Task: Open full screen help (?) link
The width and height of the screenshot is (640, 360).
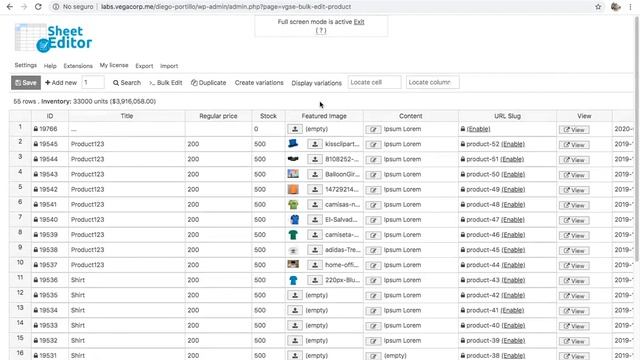Action: tap(321, 31)
